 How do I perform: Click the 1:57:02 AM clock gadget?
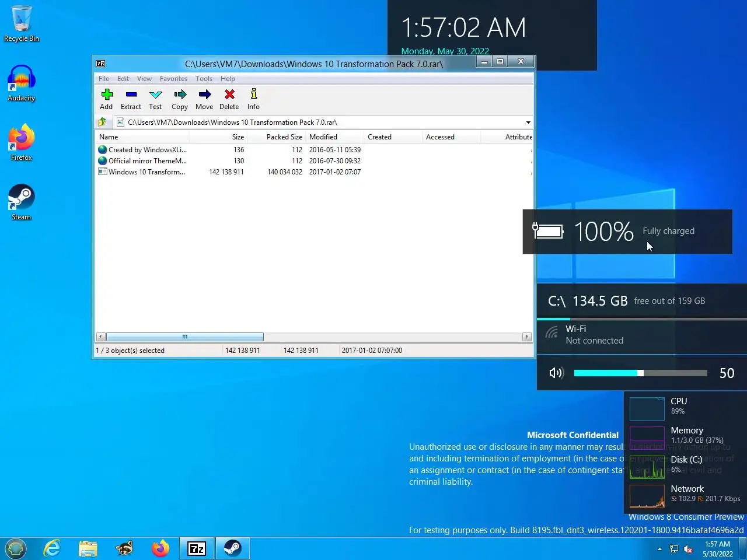click(x=463, y=27)
